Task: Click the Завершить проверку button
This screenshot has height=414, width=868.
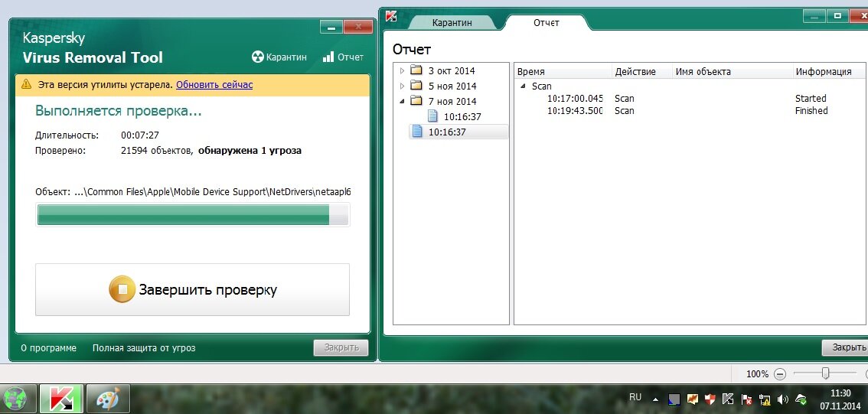Action: (192, 289)
